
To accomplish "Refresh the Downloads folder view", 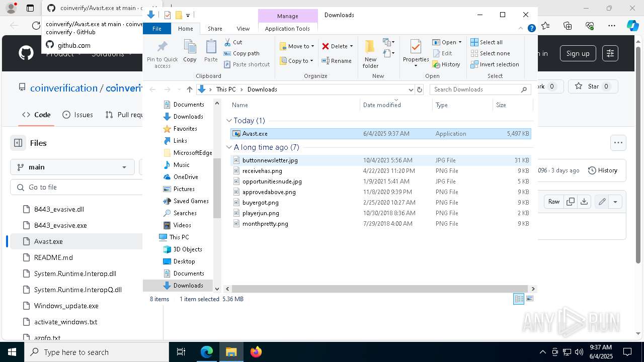I will 420,89.
